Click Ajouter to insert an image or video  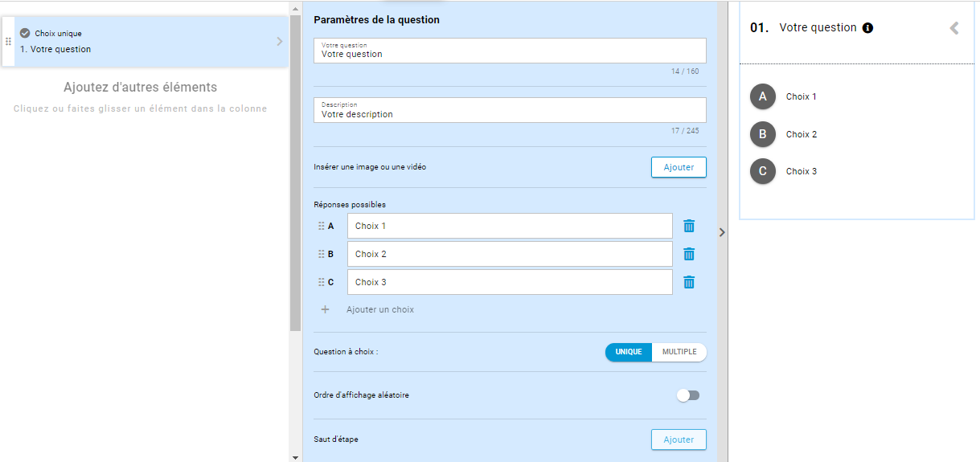[x=679, y=167]
